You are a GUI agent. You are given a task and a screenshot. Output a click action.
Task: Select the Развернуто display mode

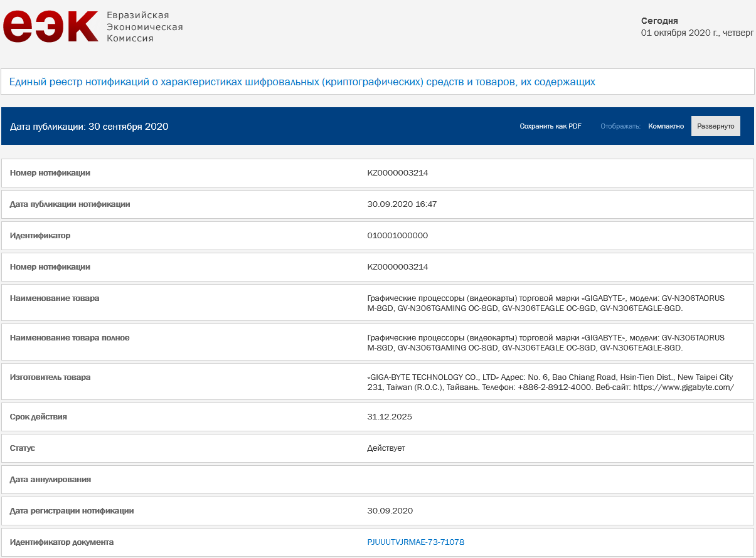click(x=715, y=126)
